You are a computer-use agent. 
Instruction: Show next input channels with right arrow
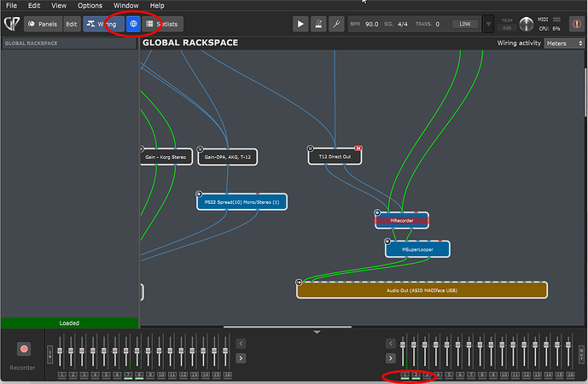[x=241, y=358]
